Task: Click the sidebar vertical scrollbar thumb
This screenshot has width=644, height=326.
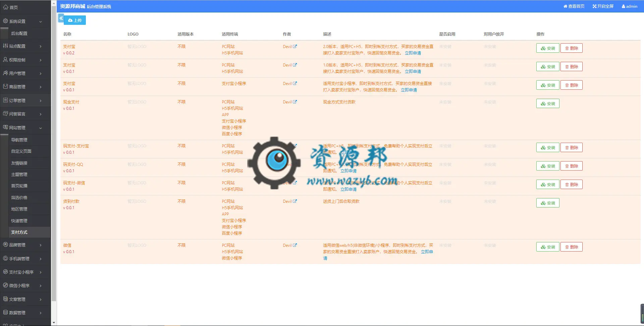Action: click(54, 153)
